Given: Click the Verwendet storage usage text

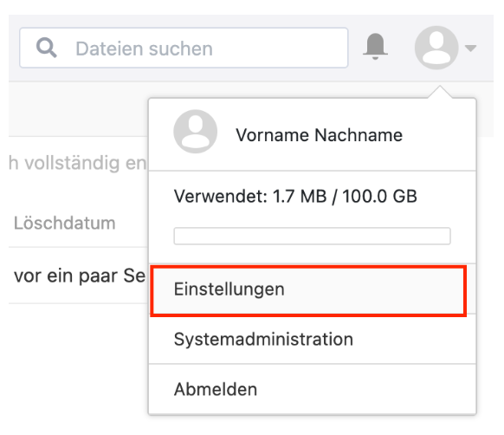Looking at the screenshot, I should pos(295,196).
